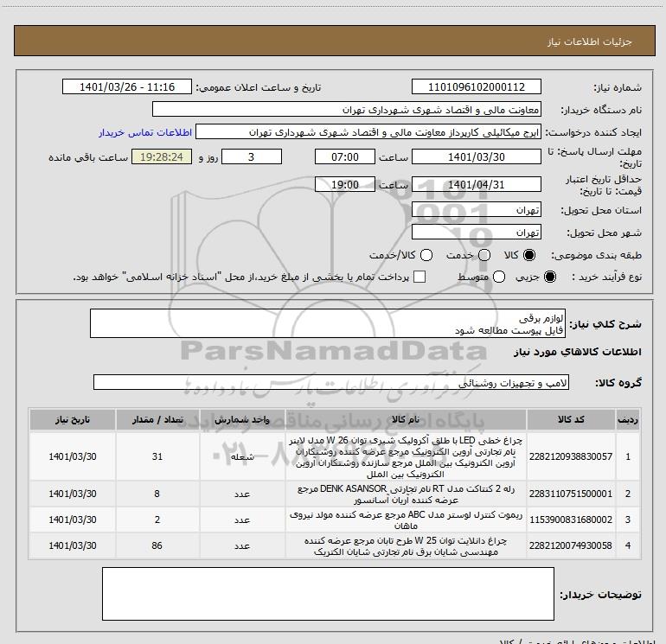Click the countdown timer 19:28:24
Viewport: 666px width, 644px height.
click(162, 157)
